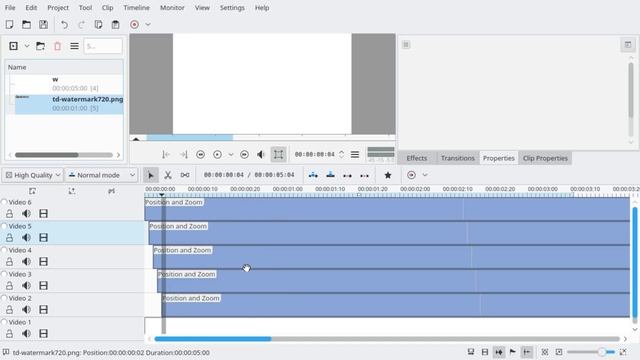Copy the selection with the copy icon
The image size is (640, 360).
(98, 24)
